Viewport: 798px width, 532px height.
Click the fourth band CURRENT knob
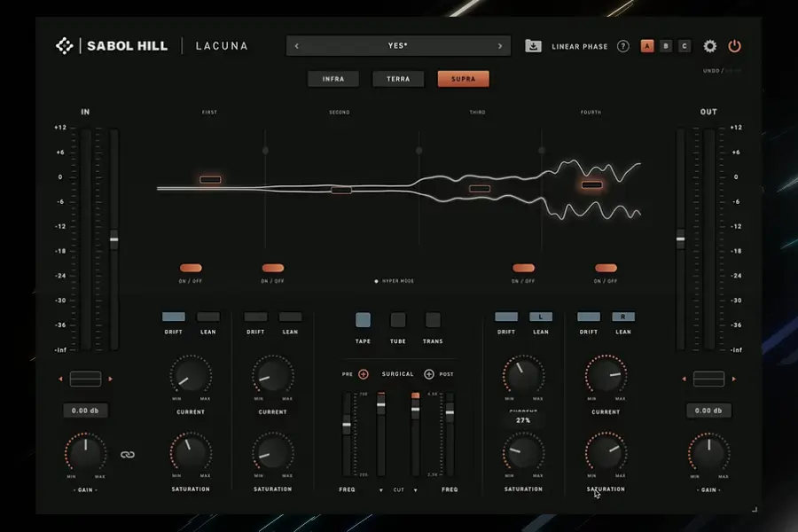pos(606,376)
